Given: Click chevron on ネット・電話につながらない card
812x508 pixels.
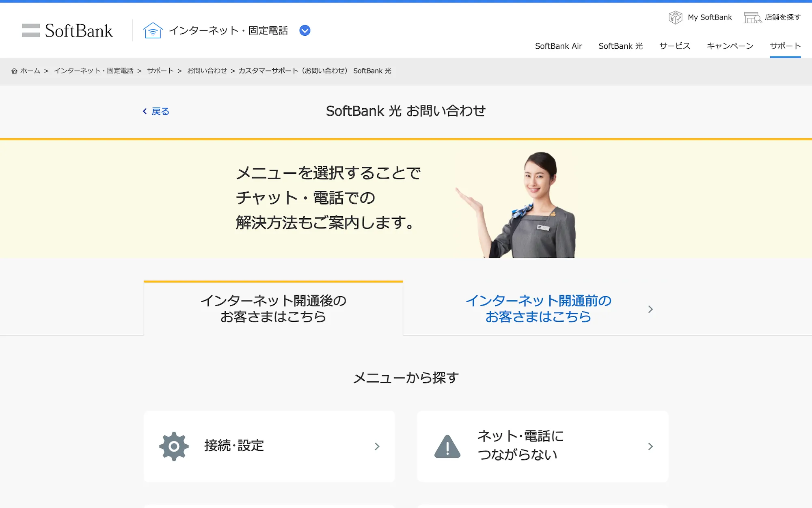Looking at the screenshot, I should click(650, 446).
